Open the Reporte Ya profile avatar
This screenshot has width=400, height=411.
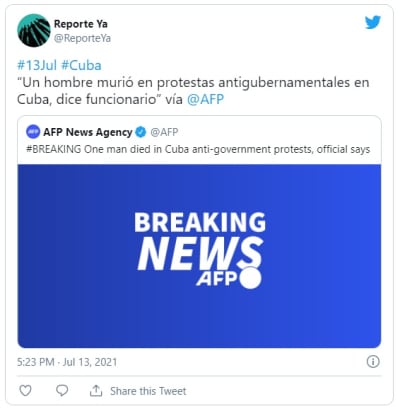click(34, 30)
